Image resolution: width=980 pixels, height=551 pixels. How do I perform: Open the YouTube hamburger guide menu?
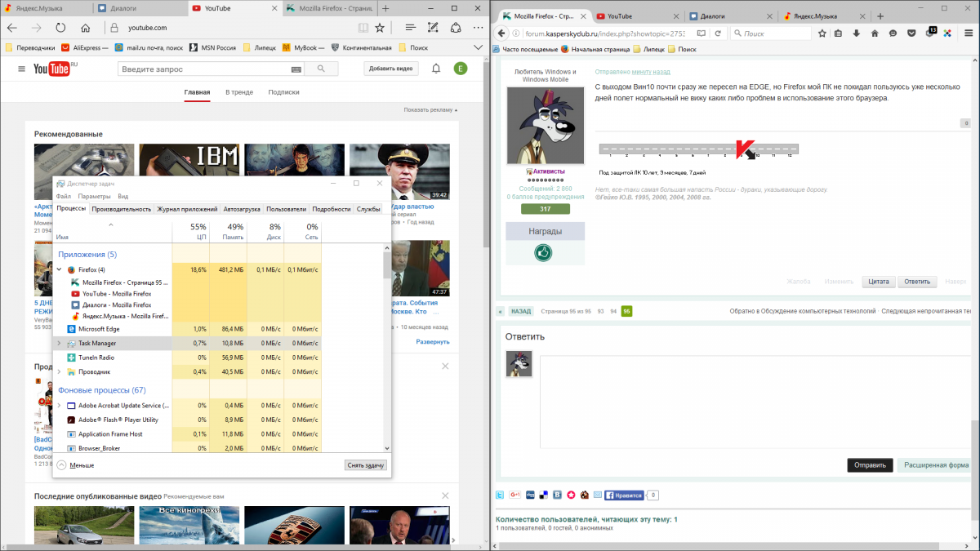(x=21, y=69)
